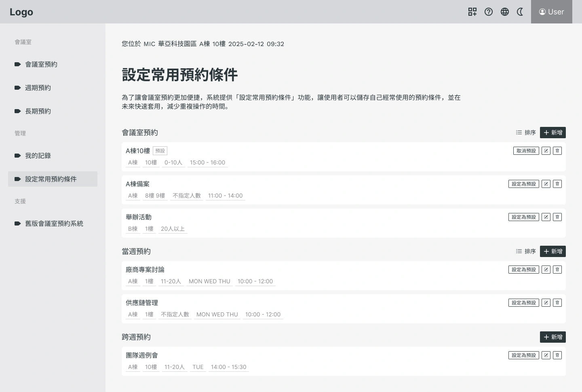Open the language globe icon

pyautogui.click(x=505, y=12)
